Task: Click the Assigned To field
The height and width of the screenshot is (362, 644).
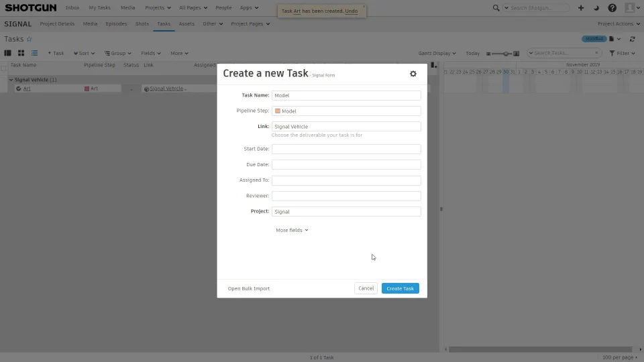Action: (346, 180)
